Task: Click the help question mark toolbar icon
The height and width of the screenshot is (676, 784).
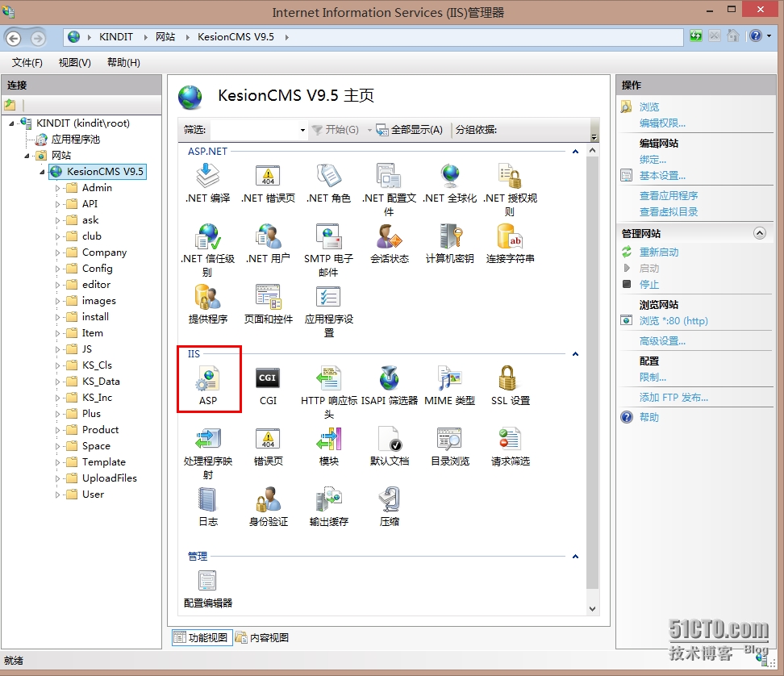Action: (x=756, y=35)
